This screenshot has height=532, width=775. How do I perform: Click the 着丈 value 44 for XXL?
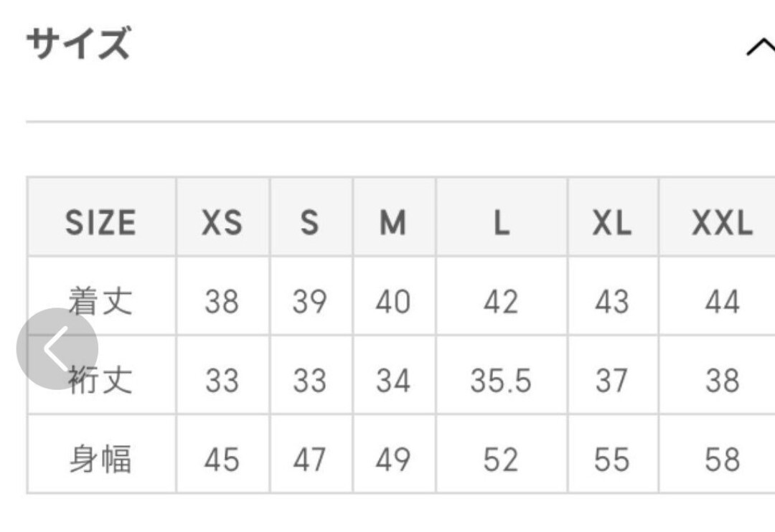tap(722, 301)
